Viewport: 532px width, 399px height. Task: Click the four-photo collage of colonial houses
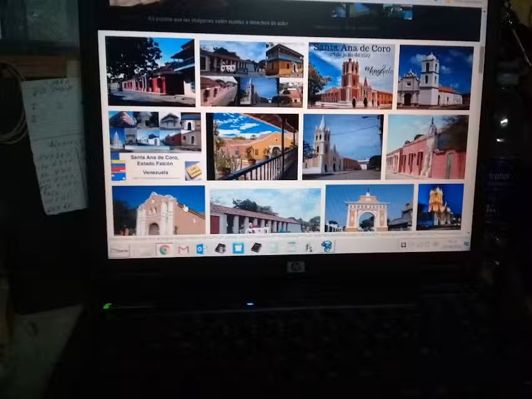pyautogui.click(x=251, y=73)
